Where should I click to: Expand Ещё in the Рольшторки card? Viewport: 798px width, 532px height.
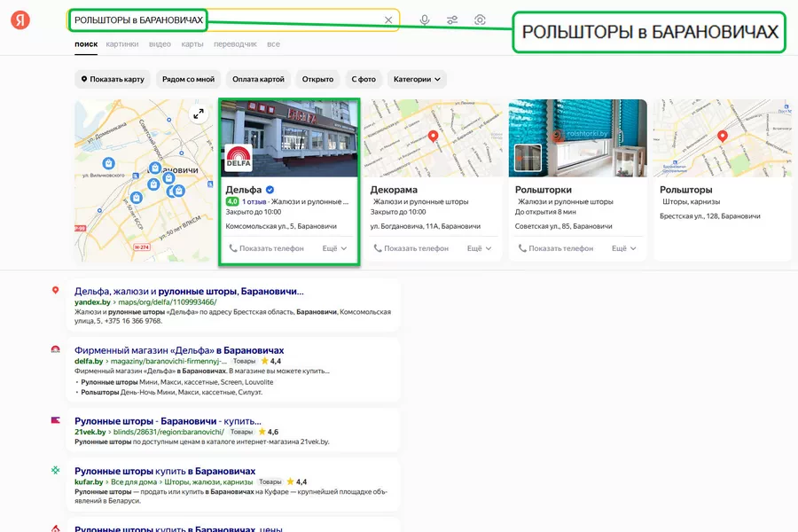click(x=624, y=248)
